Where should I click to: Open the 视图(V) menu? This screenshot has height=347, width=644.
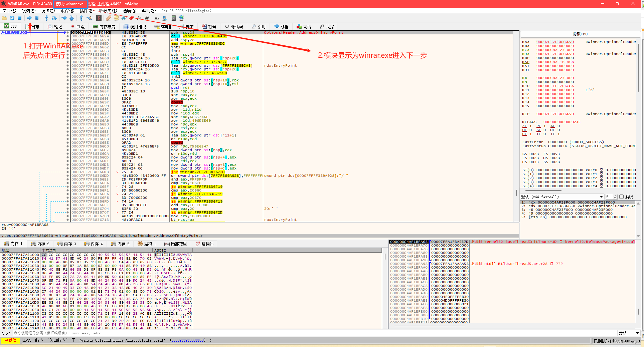[29, 11]
